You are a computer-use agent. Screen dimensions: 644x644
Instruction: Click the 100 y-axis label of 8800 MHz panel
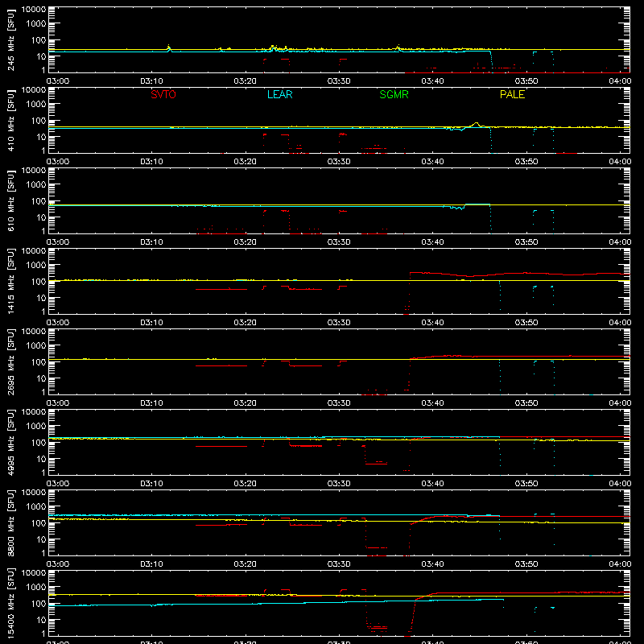click(39, 522)
